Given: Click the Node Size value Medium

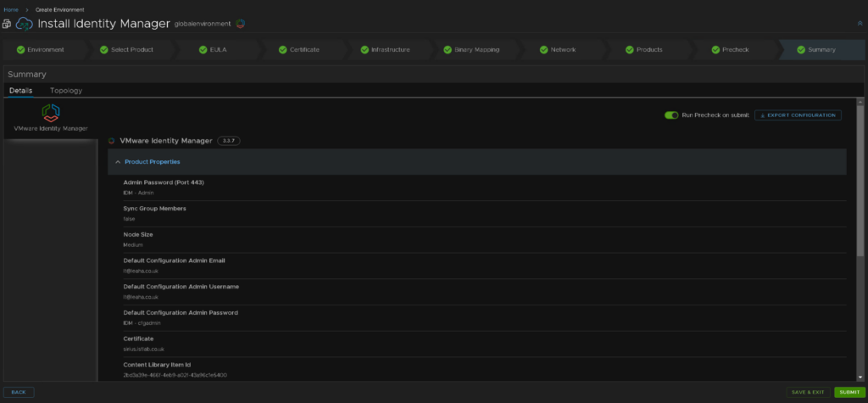Looking at the screenshot, I should pyautogui.click(x=133, y=244).
